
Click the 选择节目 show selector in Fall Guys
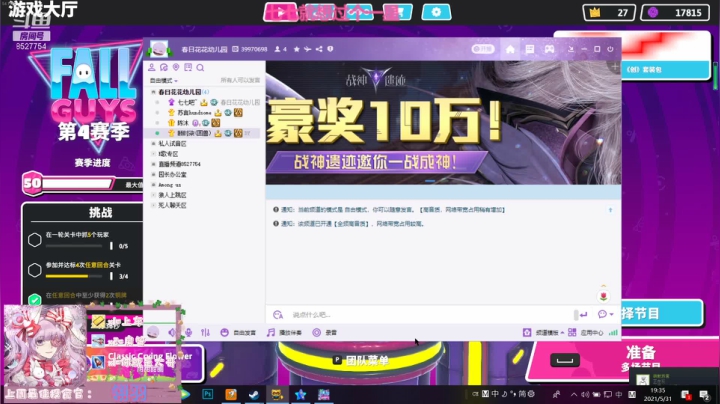click(x=661, y=313)
